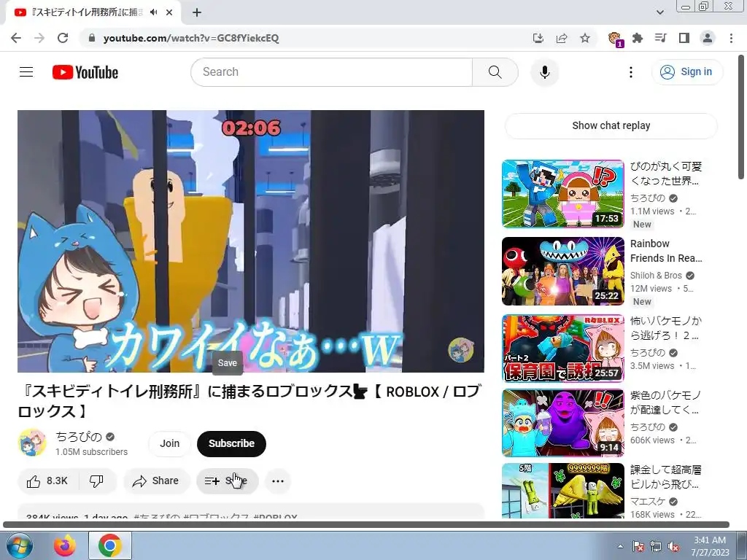Like the video with 8.3K likes
Image resolution: width=747 pixels, height=560 pixels.
point(48,481)
